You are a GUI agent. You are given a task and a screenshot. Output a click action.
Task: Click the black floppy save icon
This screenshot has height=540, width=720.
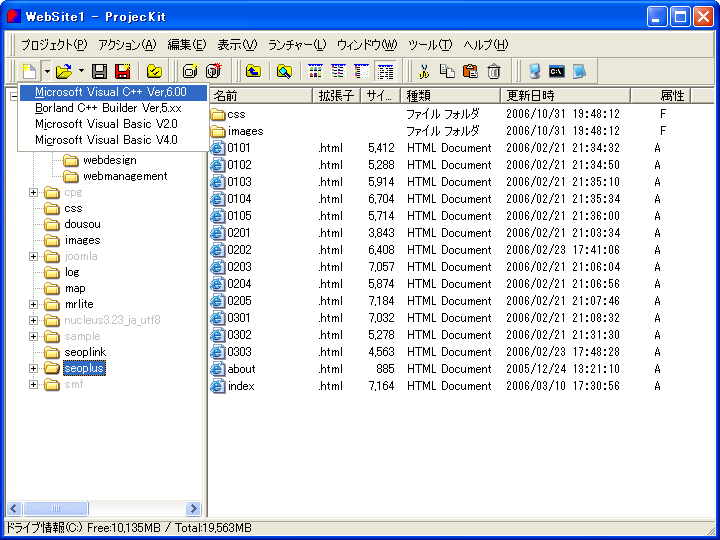(x=99, y=71)
